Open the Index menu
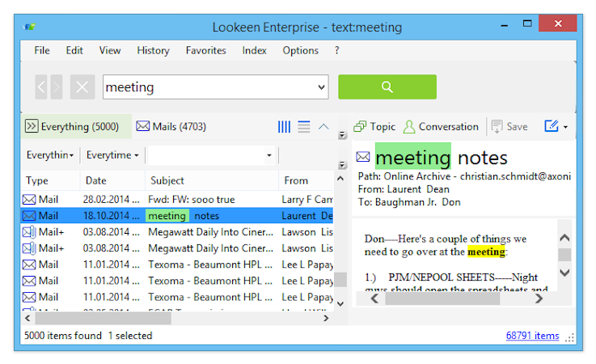 (x=254, y=50)
